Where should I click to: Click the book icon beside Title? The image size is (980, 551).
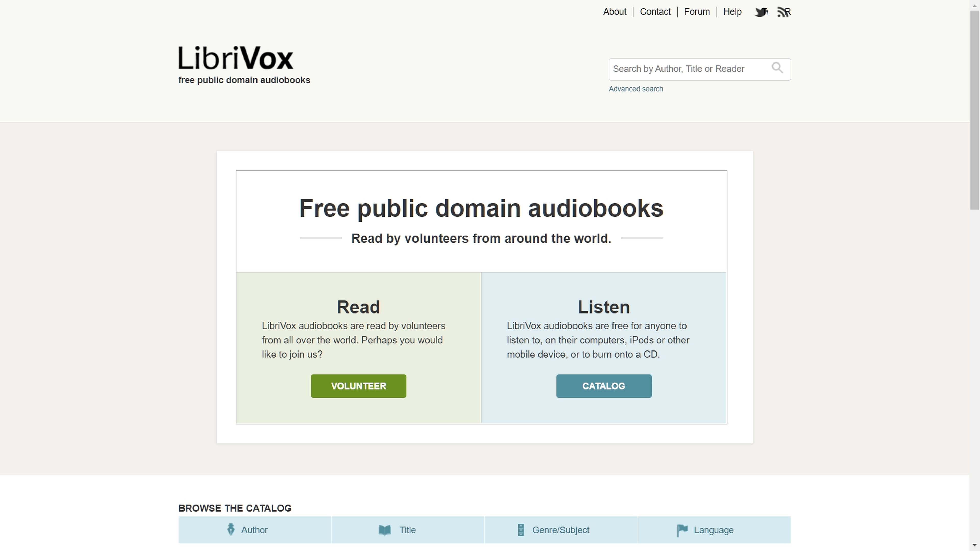[385, 530]
